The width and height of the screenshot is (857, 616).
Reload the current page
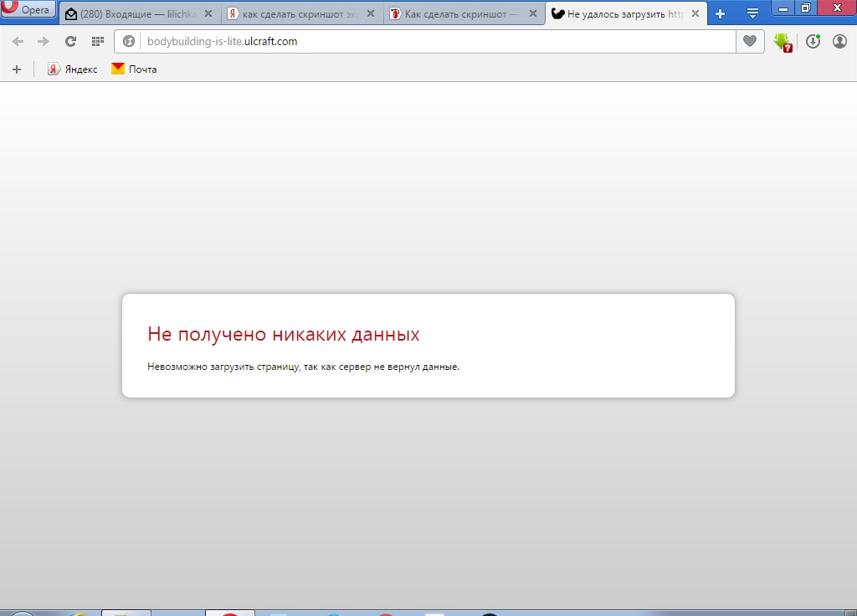(70, 42)
